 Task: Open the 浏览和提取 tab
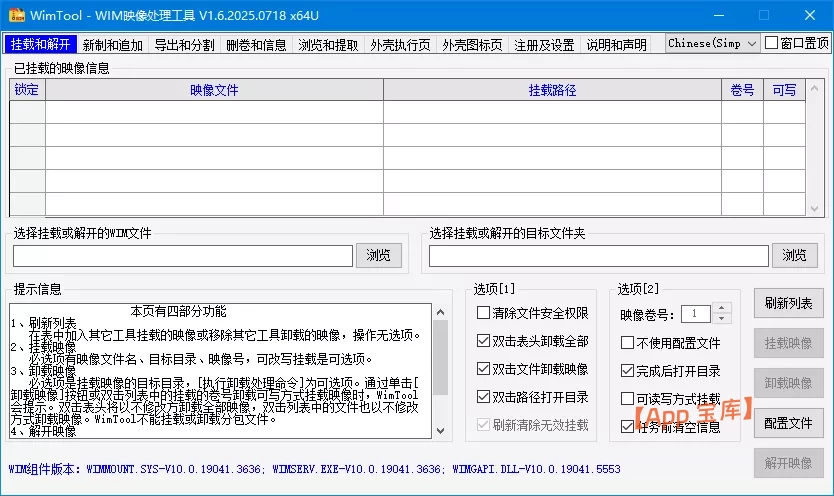[328, 45]
